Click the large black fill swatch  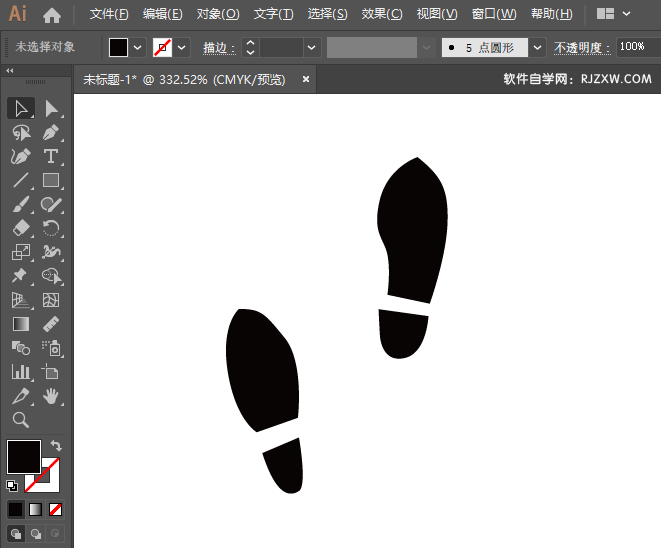(24, 457)
